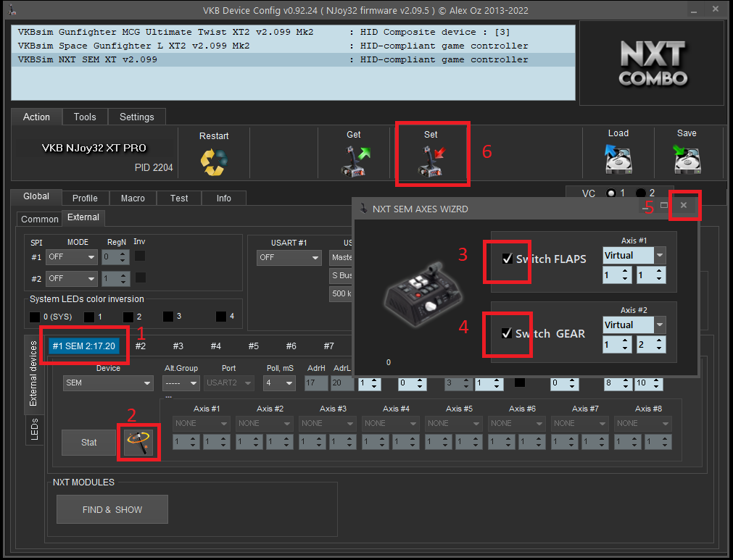Viewport: 733px width, 560px height.
Task: Open the axes wizard wand icon
Action: 138,443
